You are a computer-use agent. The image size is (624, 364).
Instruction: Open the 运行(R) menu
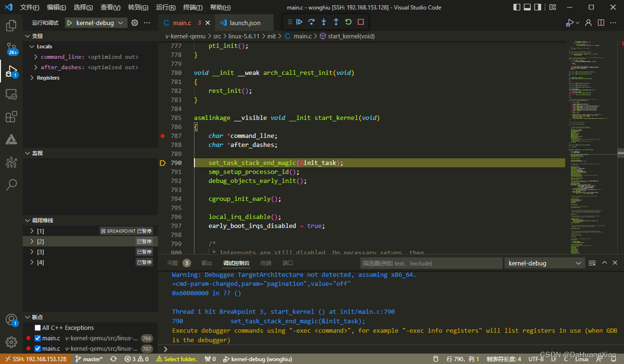pyautogui.click(x=165, y=7)
